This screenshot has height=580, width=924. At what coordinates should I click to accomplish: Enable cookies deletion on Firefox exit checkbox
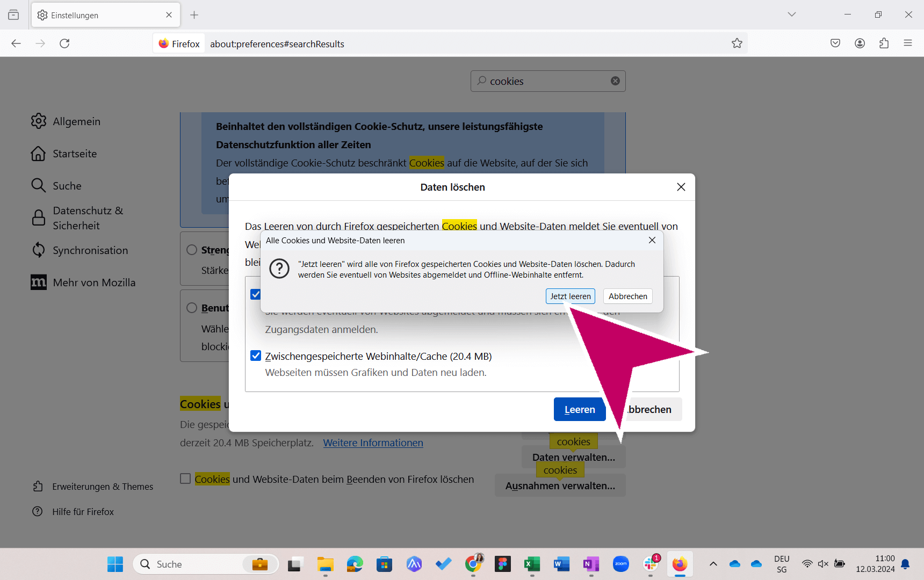185,479
